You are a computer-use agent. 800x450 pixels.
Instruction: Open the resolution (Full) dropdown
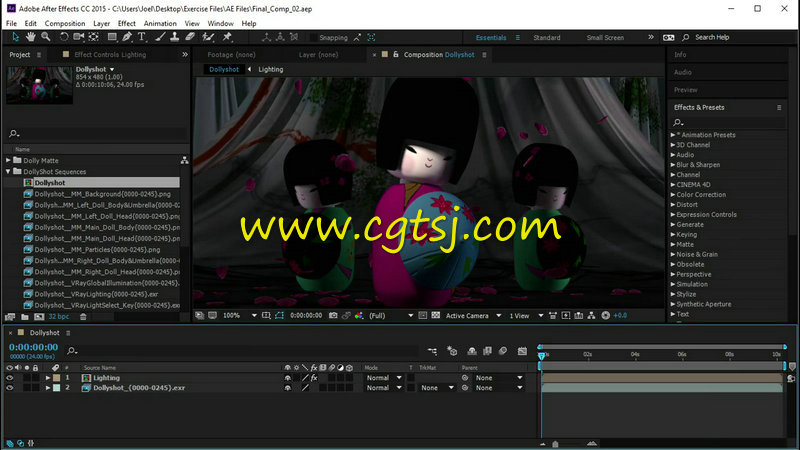pyautogui.click(x=391, y=316)
